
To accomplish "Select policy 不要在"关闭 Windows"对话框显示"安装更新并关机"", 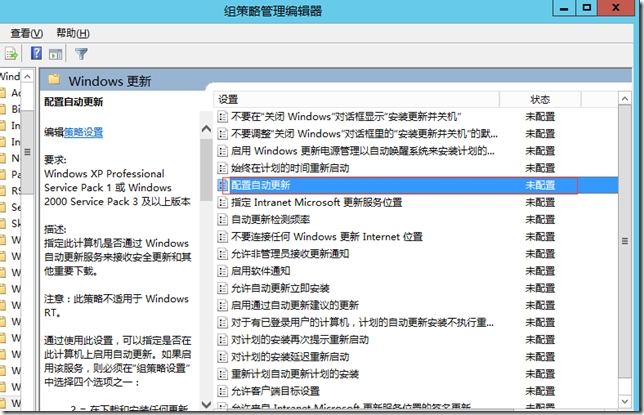I will click(x=346, y=117).
